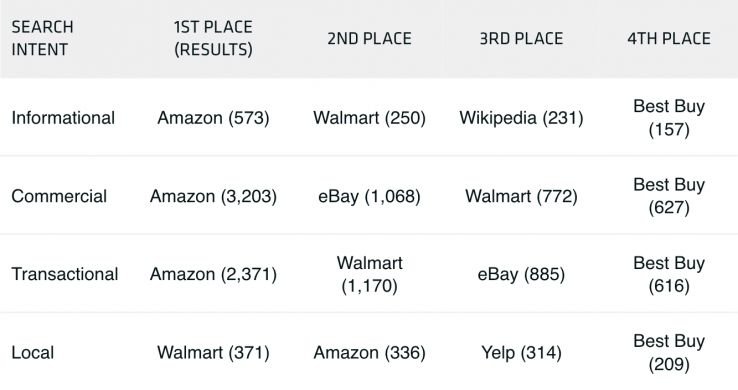The width and height of the screenshot is (738, 390).
Task: Click the Amazon (336) cell
Action: (369, 352)
